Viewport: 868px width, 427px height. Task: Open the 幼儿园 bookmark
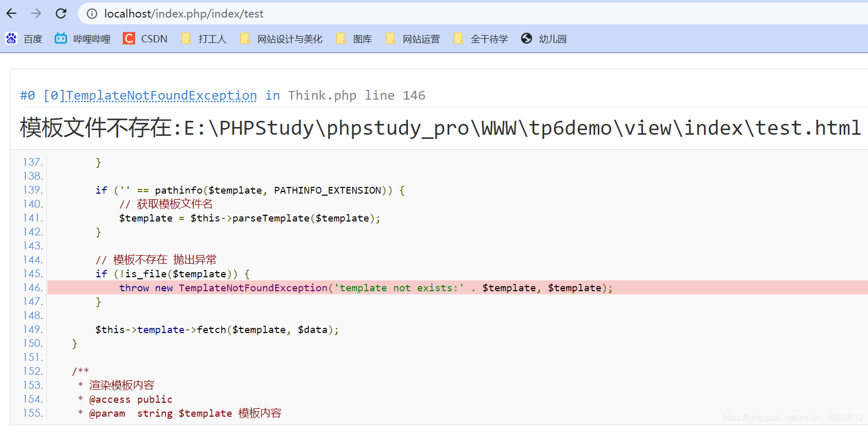tap(544, 39)
